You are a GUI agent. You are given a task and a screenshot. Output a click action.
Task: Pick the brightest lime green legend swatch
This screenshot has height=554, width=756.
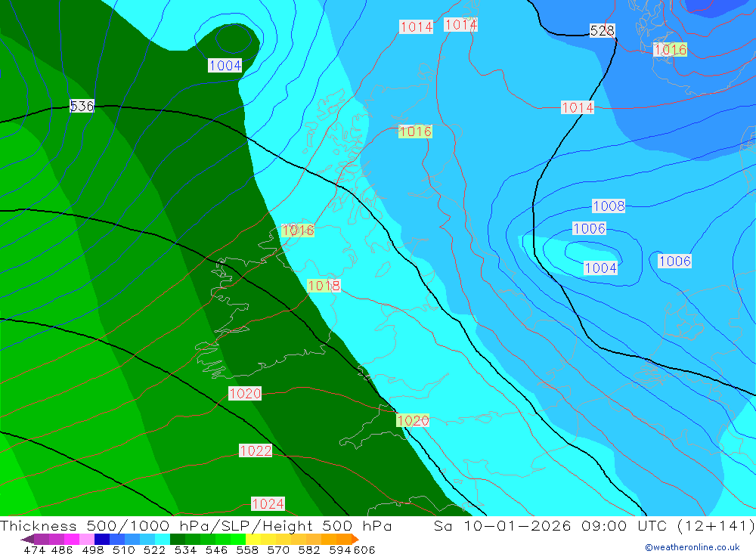pyautogui.click(x=238, y=539)
